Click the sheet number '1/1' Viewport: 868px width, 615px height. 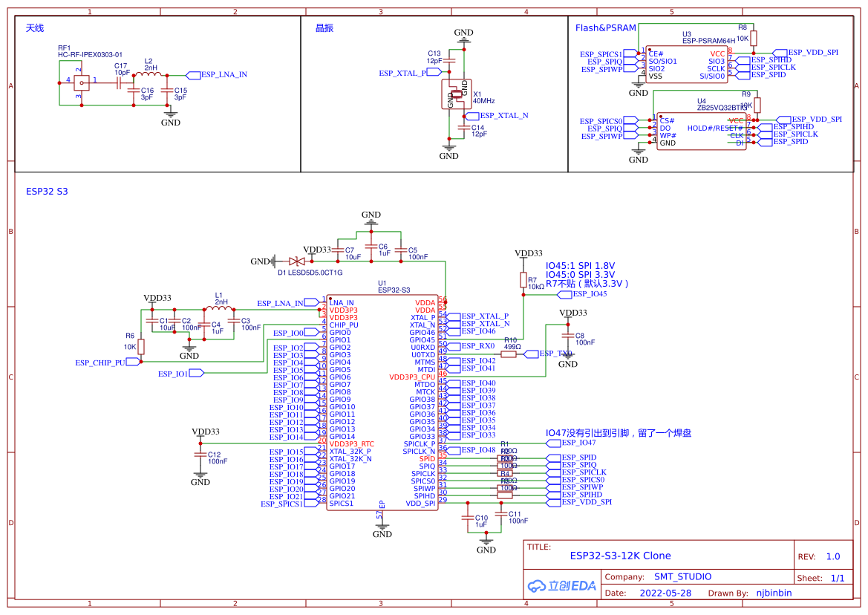[x=838, y=579]
